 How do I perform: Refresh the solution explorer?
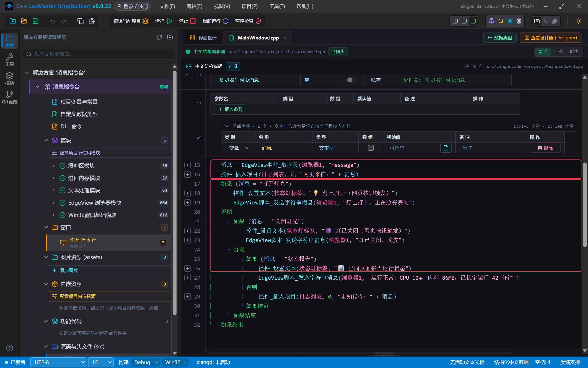tap(159, 37)
